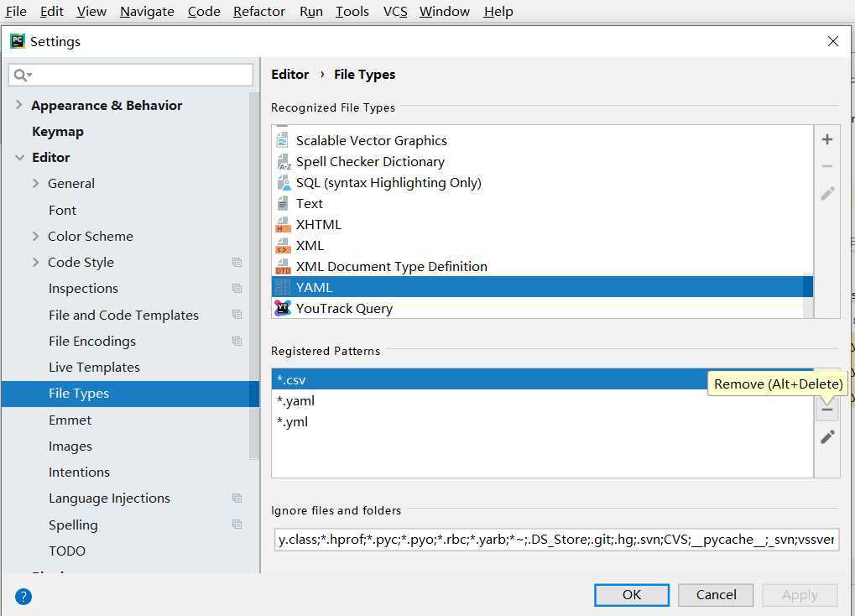Open the Run menu
855x616 pixels.
[311, 12]
